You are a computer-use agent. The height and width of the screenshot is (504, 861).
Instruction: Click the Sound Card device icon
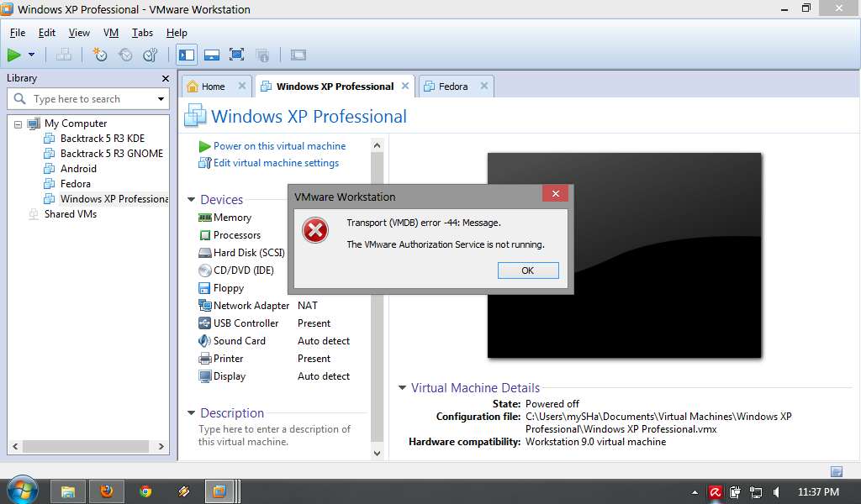[x=204, y=341]
